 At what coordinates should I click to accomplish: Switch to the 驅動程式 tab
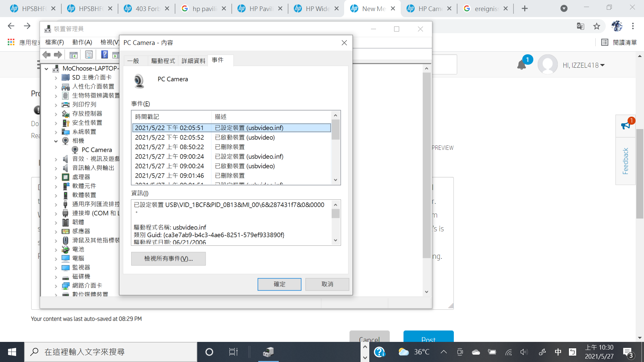[163, 61]
